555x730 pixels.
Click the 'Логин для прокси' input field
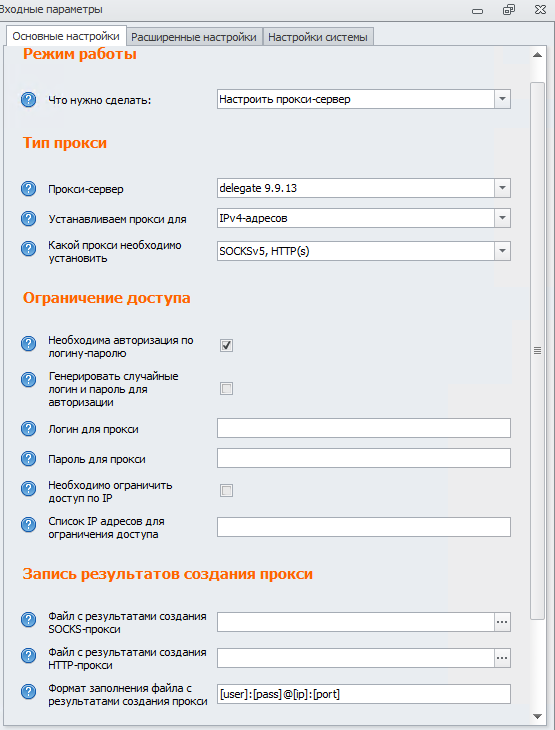coord(364,428)
